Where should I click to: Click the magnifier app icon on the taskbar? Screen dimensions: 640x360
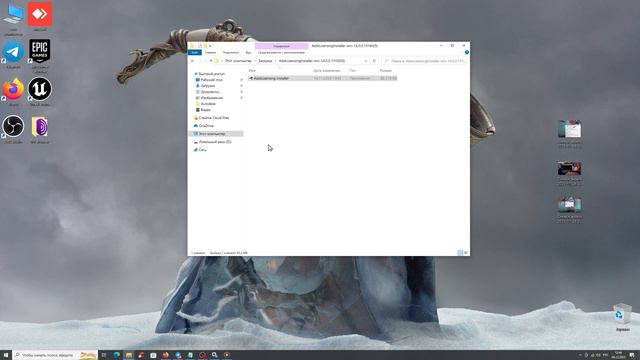[215, 355]
